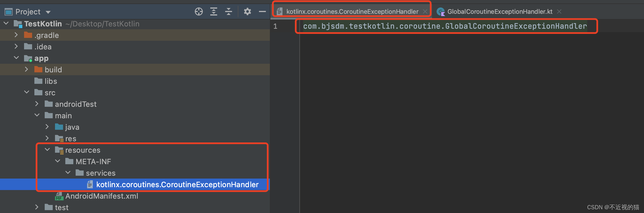Open the Project view dropdown
644x213 pixels.
pyautogui.click(x=48, y=12)
